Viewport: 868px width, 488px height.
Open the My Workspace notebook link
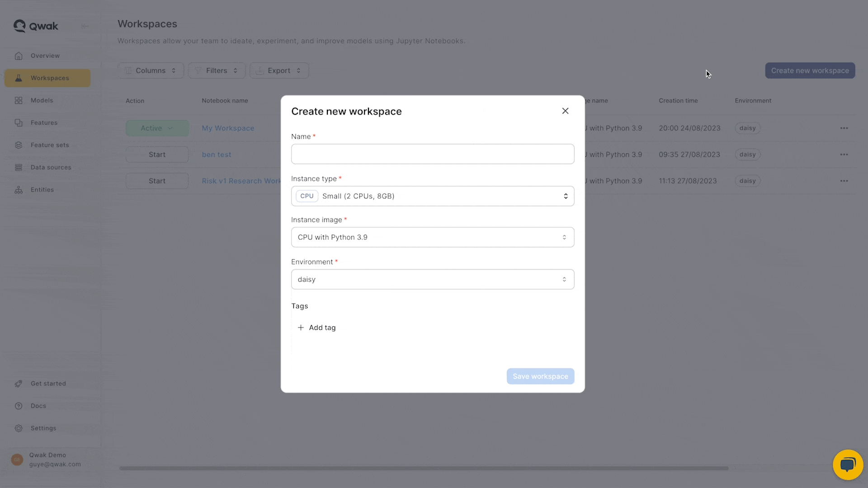(228, 128)
